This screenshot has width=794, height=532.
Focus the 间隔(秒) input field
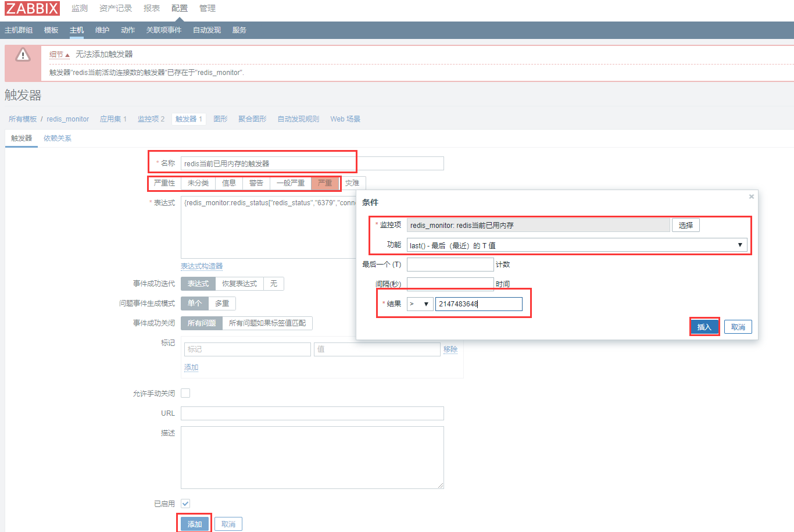(450, 284)
